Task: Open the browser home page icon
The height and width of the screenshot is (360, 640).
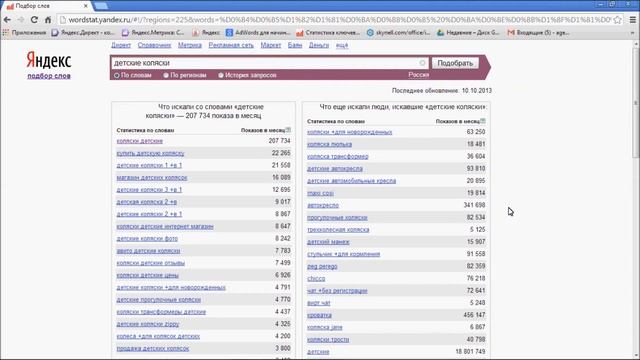Action: [x=48, y=20]
